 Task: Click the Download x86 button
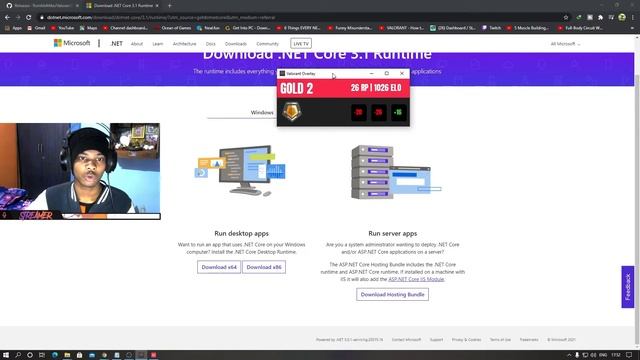click(264, 267)
